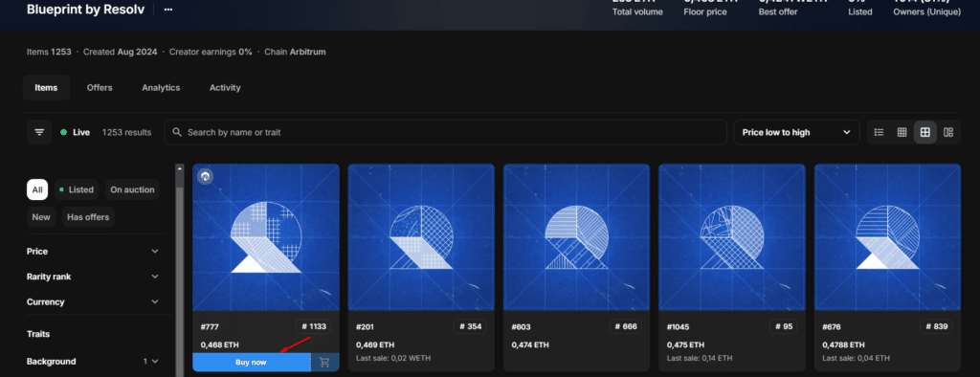Click the sidebar vertical scrollbar
This screenshot has width=980, height=377.
180,270
